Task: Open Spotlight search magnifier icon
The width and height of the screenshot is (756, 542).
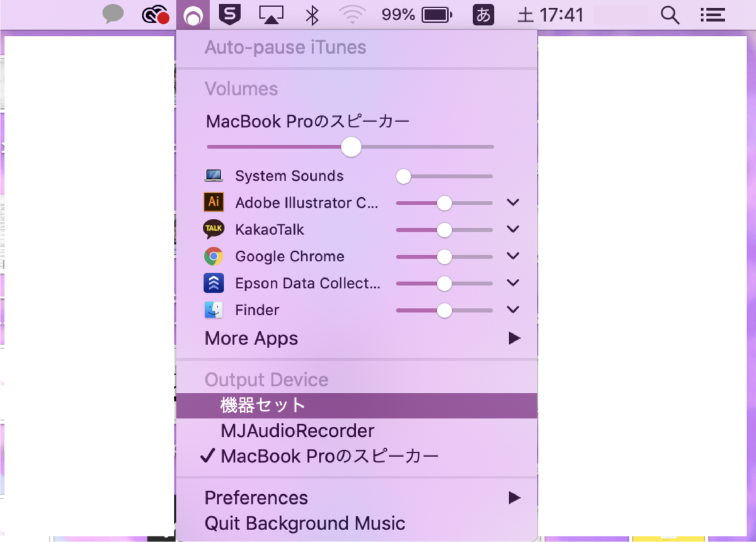Action: (x=670, y=15)
